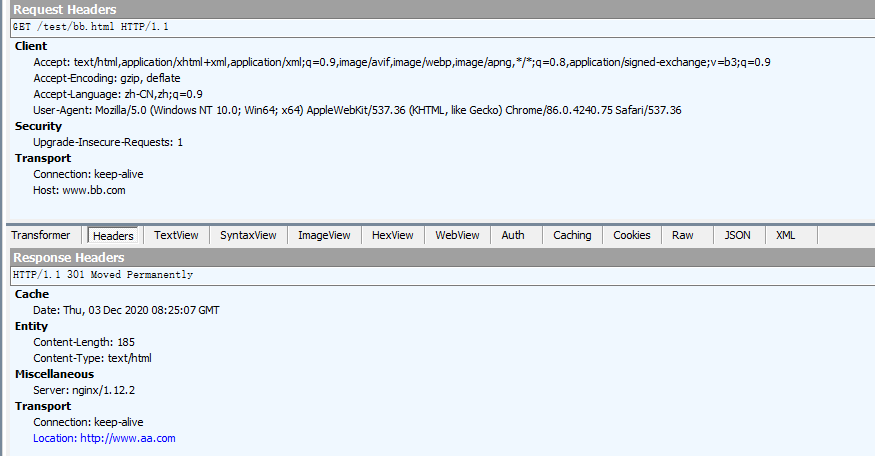Image resolution: width=875 pixels, height=456 pixels.
Task: Click the Entity group heading
Action: pyautogui.click(x=31, y=327)
